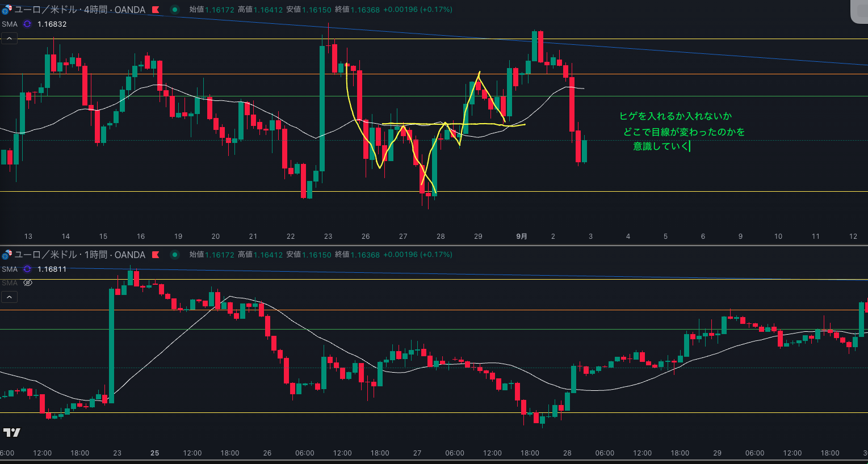The height and width of the screenshot is (464, 868).
Task: Click 安値 1.16150 value on 4時間 chart
Action: 309,10
